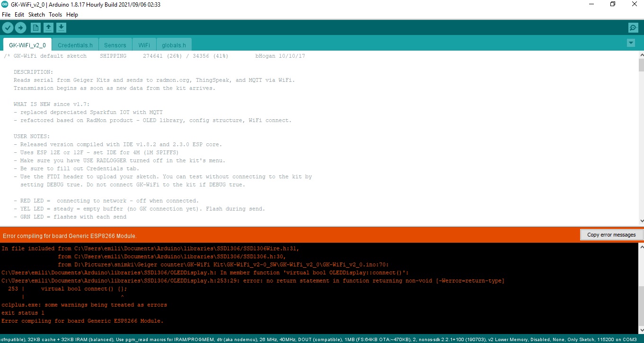644x343 pixels.
Task: Click the Open sketch up-arrow icon
Action: click(48, 28)
